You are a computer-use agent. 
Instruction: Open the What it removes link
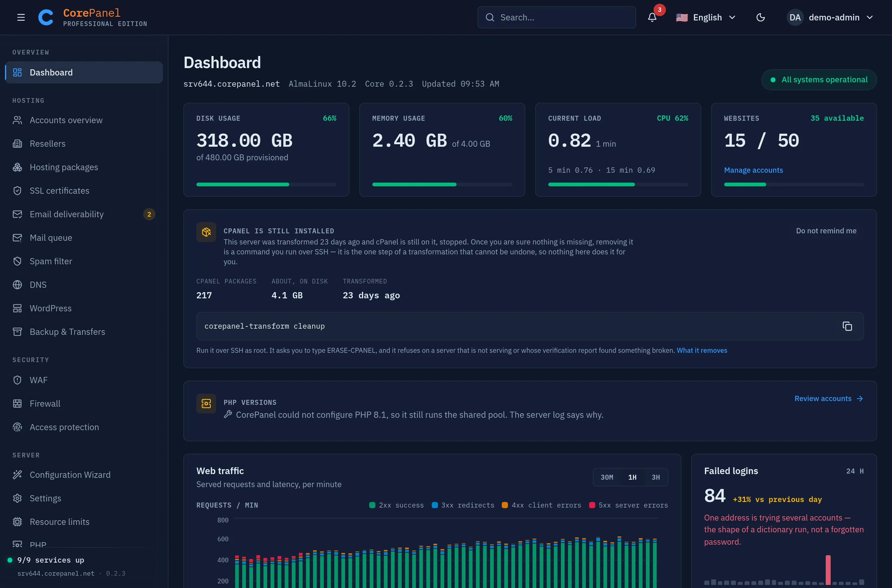pyautogui.click(x=702, y=350)
